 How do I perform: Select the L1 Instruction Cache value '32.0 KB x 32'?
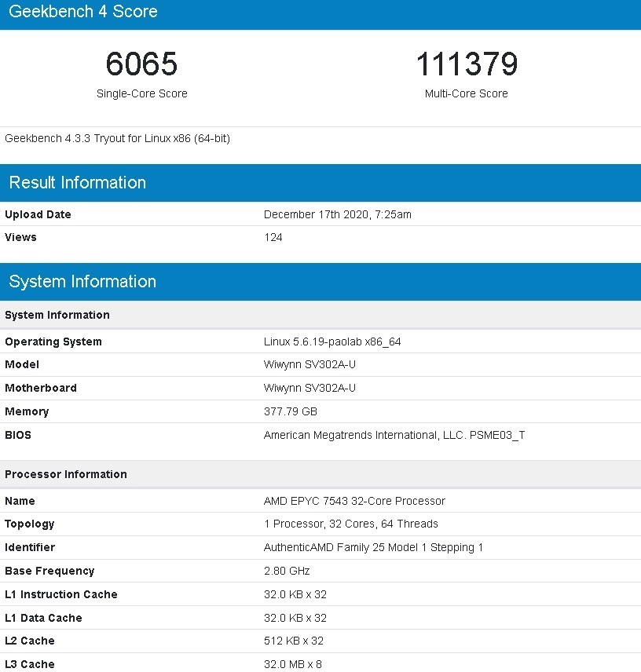click(x=295, y=594)
